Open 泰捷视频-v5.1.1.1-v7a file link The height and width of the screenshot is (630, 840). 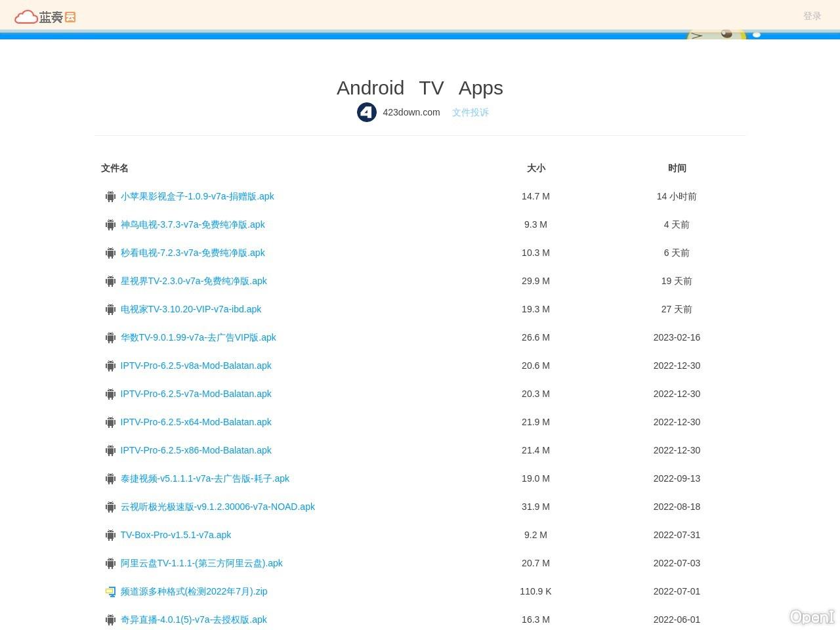click(205, 478)
